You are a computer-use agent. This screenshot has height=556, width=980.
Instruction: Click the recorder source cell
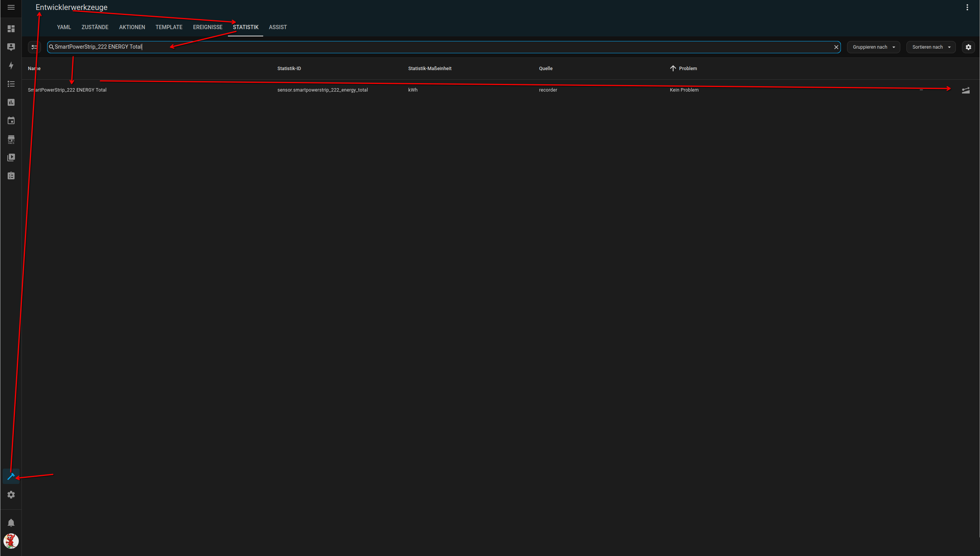point(548,90)
